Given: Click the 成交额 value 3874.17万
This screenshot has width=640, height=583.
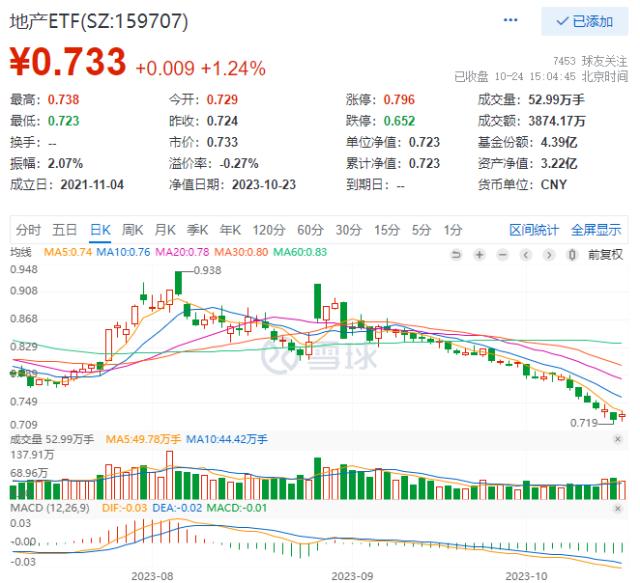Looking at the screenshot, I should point(557,121).
